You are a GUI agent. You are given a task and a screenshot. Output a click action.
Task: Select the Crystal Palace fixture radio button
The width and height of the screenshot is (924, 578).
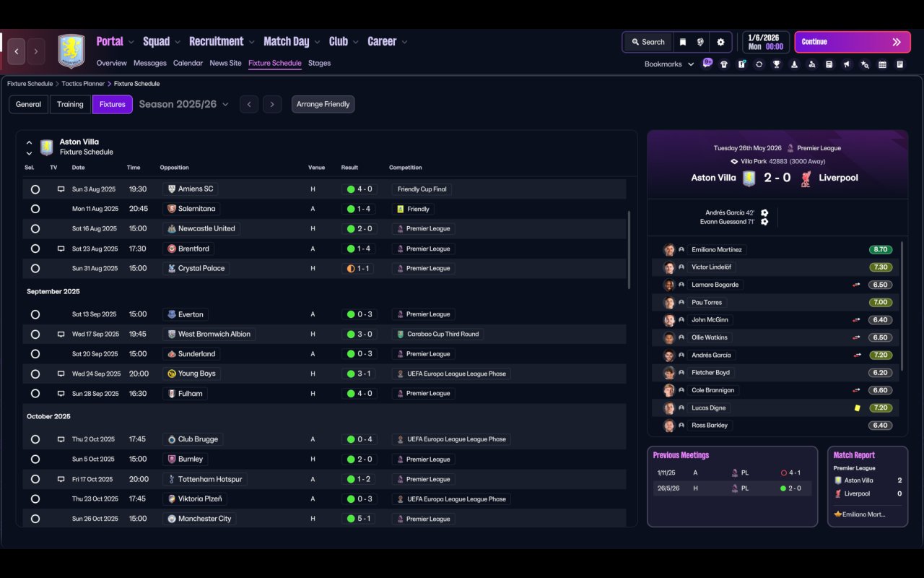pyautogui.click(x=35, y=268)
